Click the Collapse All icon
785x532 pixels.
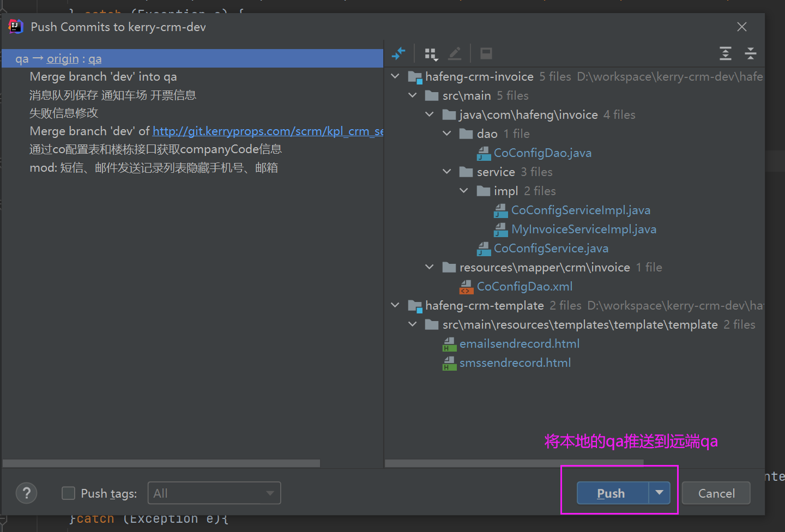(751, 53)
